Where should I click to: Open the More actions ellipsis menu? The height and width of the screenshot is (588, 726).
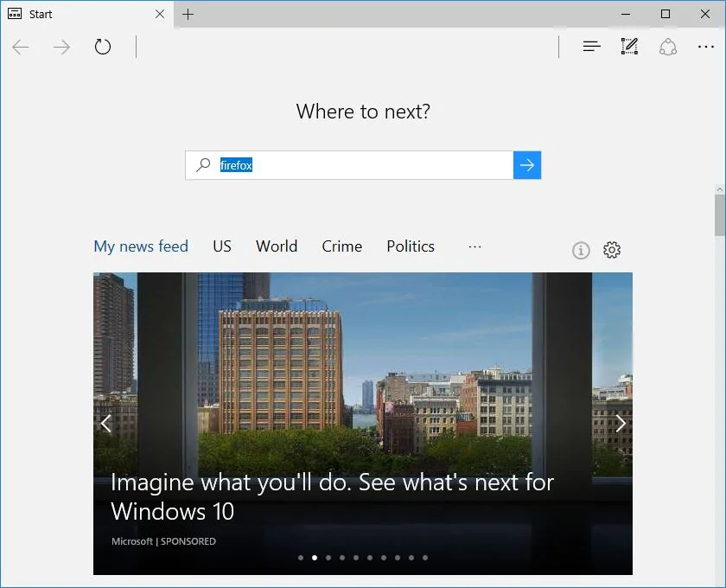click(705, 47)
